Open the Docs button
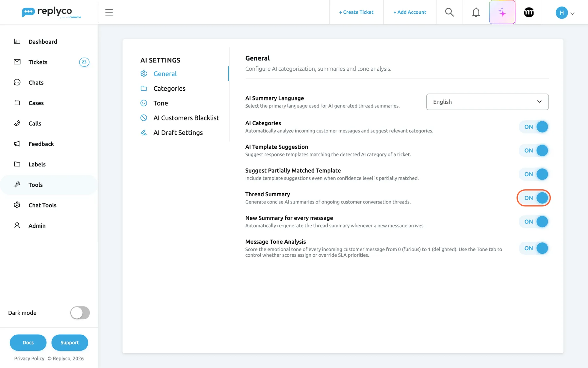The height and width of the screenshot is (368, 588). pos(28,342)
